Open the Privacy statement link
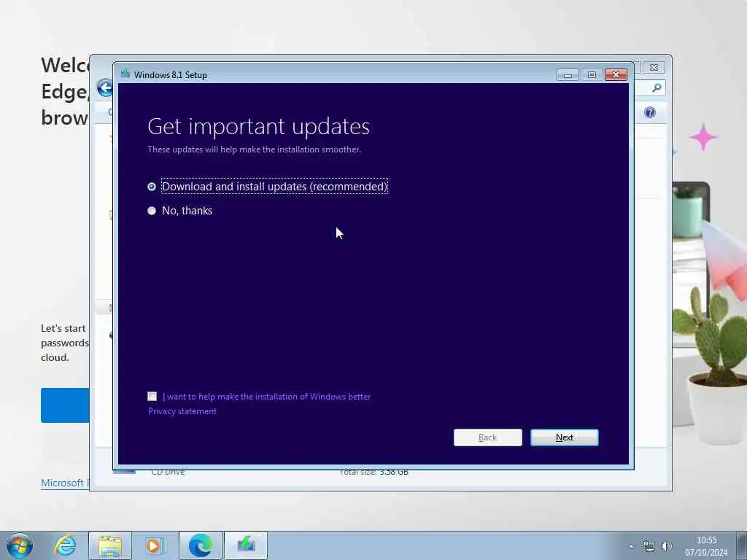The width and height of the screenshot is (747, 560). tap(182, 411)
